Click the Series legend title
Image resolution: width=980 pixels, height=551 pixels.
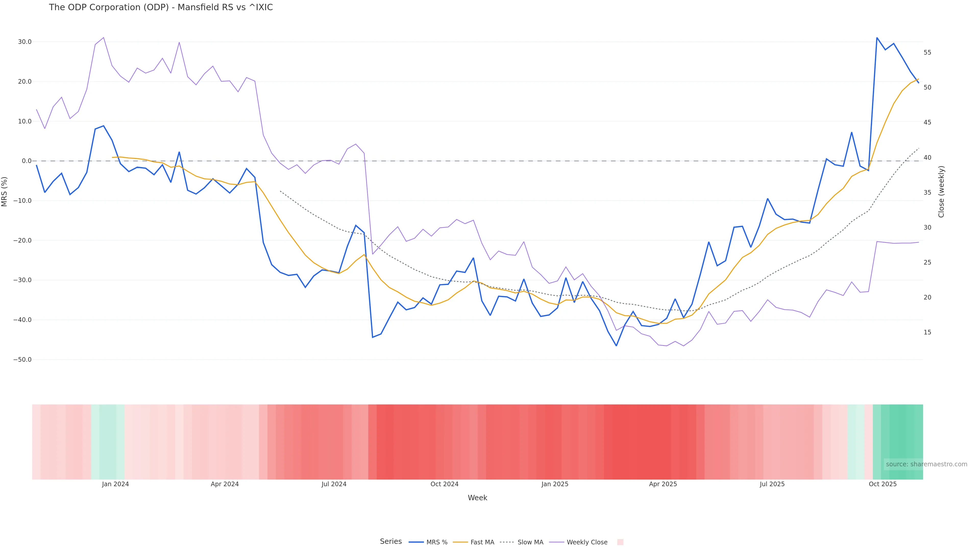click(x=391, y=542)
